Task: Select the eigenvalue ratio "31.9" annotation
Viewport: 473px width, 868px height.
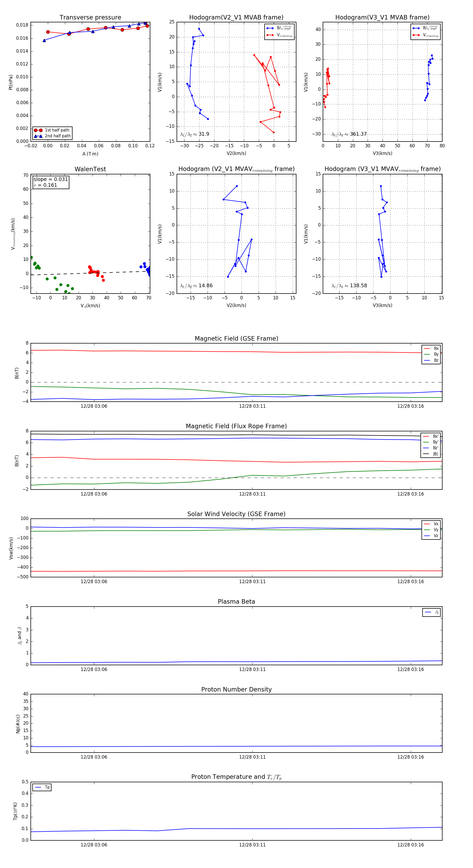Action: coord(194,134)
